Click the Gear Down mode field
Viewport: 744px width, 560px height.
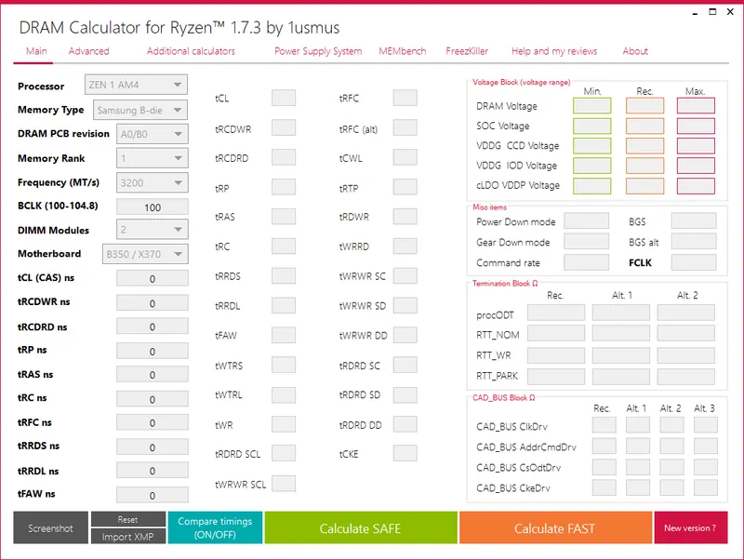click(587, 241)
